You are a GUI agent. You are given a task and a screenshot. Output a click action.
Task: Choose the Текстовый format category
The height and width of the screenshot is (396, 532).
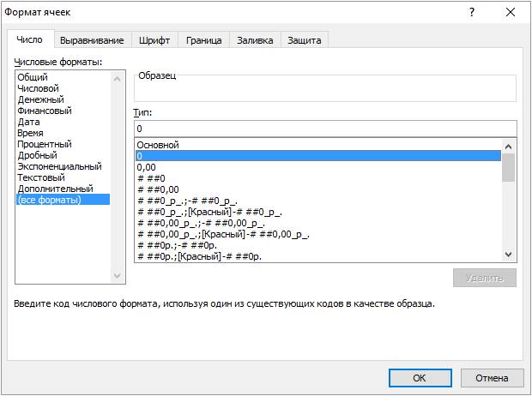click(x=41, y=177)
